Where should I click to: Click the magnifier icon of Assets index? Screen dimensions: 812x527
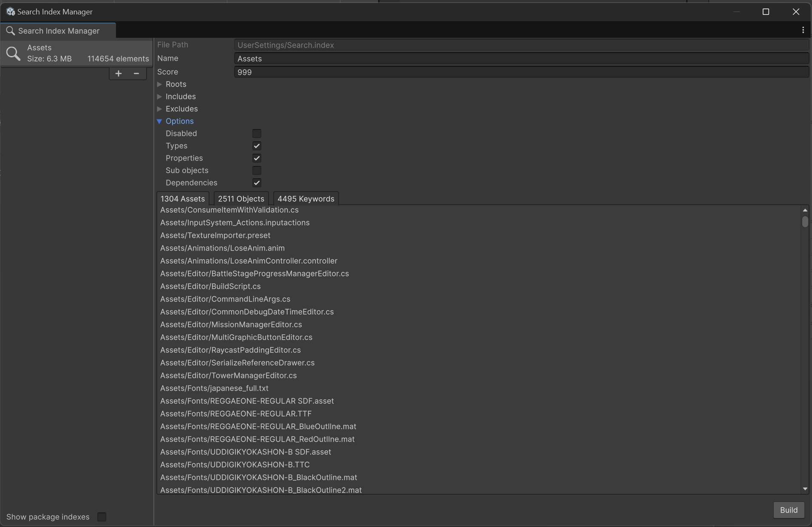pos(13,54)
